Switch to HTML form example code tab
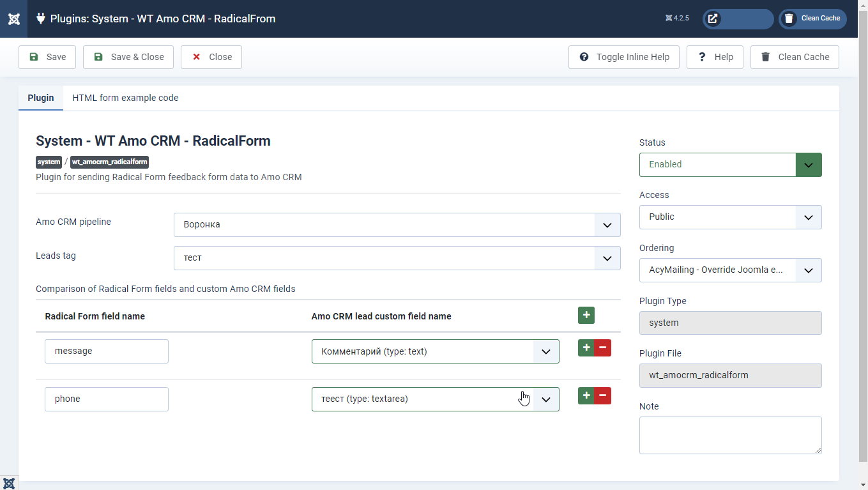The image size is (868, 490). tap(125, 98)
